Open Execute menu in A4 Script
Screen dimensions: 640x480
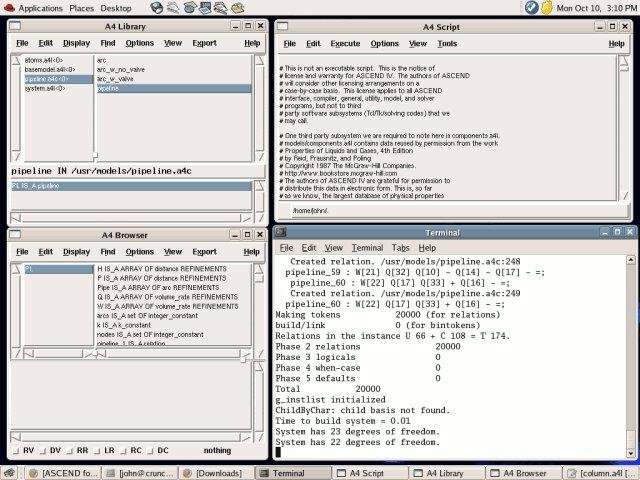345,43
